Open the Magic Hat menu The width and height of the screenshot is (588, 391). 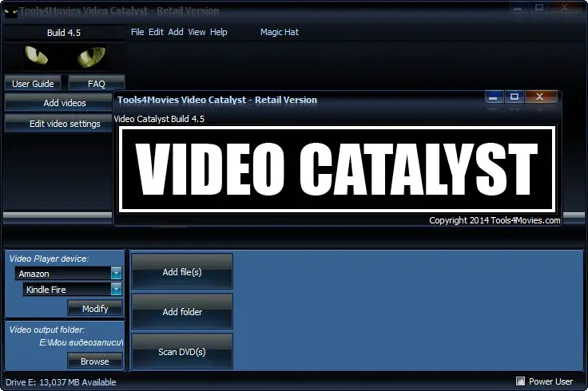(x=280, y=32)
